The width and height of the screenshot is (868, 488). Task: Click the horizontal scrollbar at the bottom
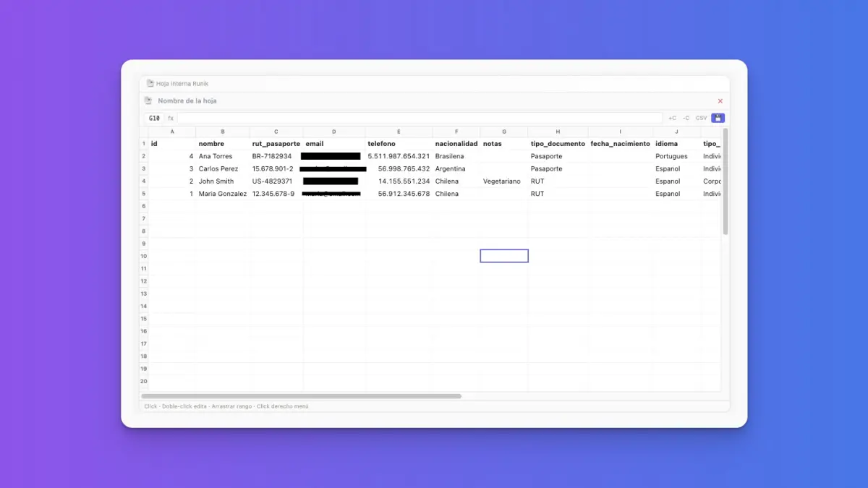pos(302,396)
